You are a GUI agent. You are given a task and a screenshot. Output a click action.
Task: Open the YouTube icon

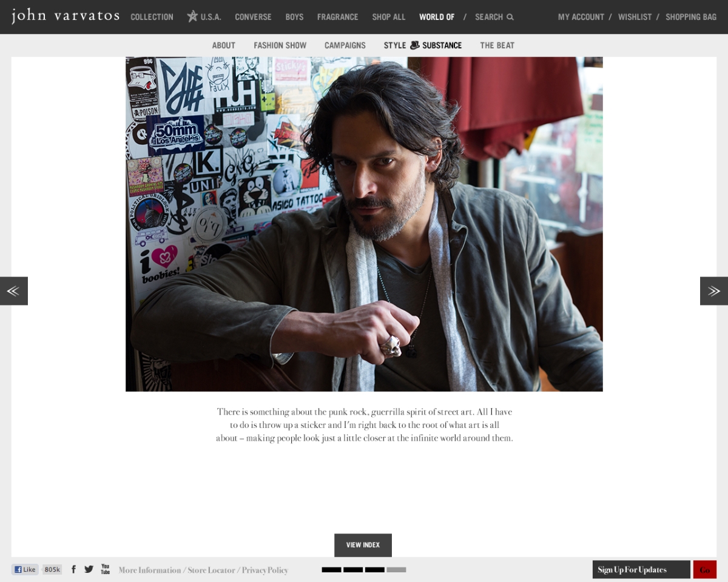click(106, 569)
